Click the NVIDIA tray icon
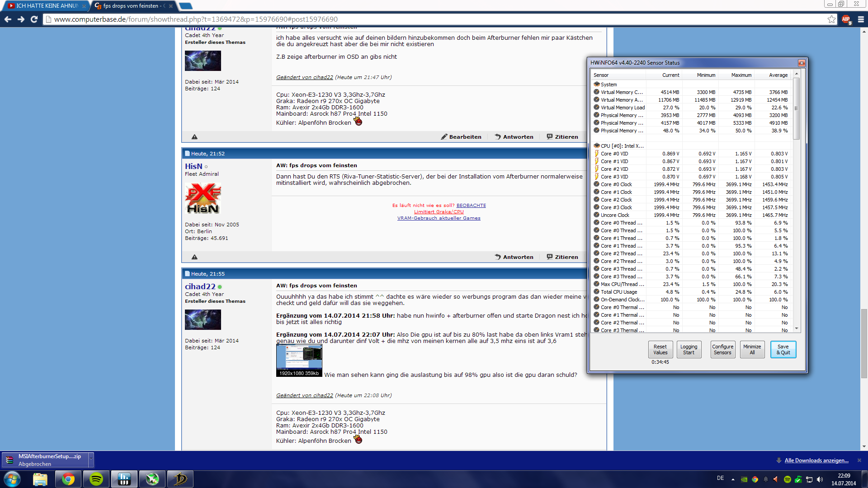868x488 pixels. tap(744, 479)
